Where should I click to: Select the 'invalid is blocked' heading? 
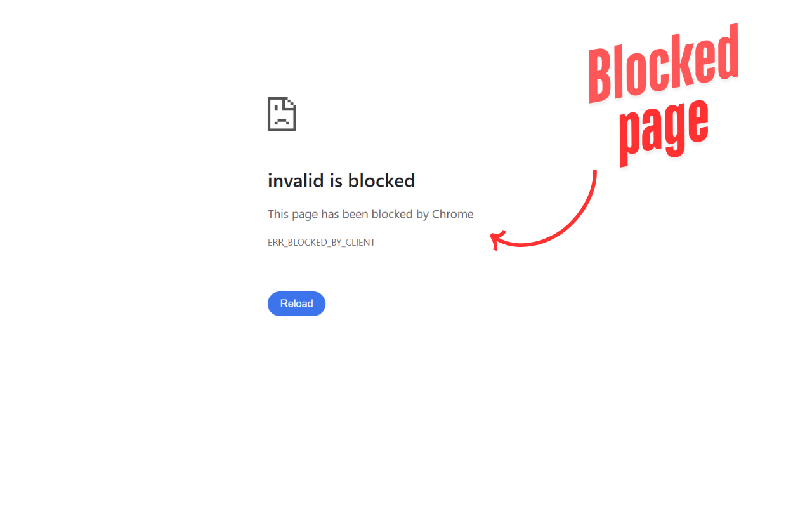[x=341, y=181]
